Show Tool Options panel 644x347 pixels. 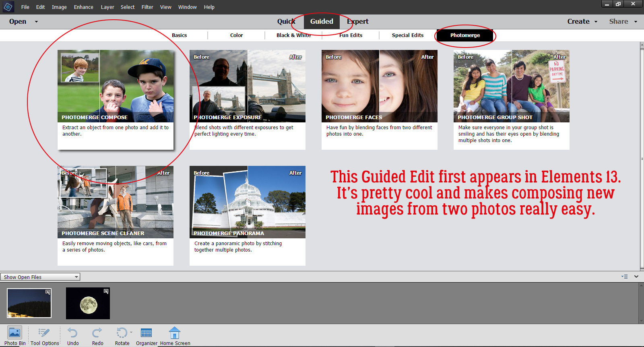pyautogui.click(x=45, y=336)
